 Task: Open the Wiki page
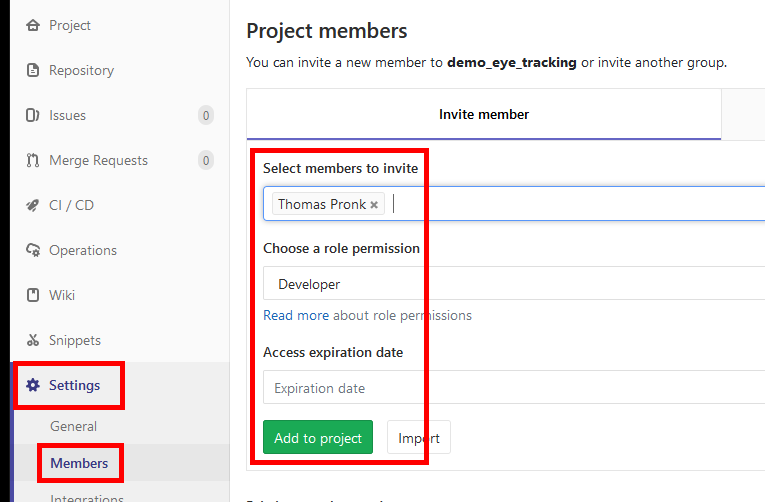pyautogui.click(x=62, y=295)
